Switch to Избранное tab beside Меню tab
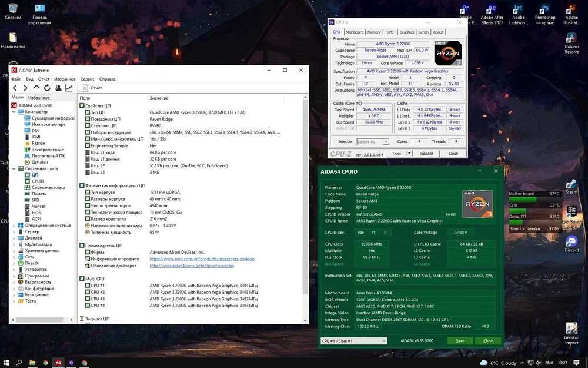Viewport: 588px width, 368px height. [x=39, y=98]
